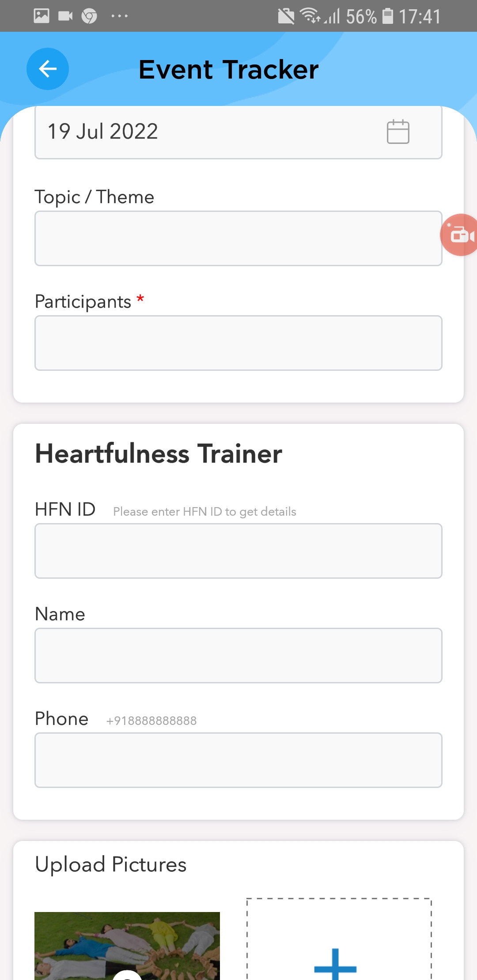This screenshot has height=980, width=477.
Task: Enter the HFN ID text box
Action: coord(238,551)
